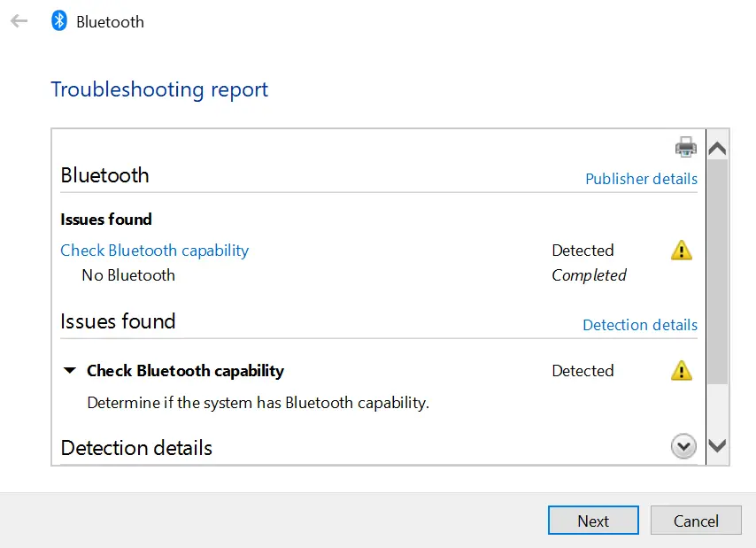Click warning icon in expanded capability row
756x548 pixels.
click(682, 371)
